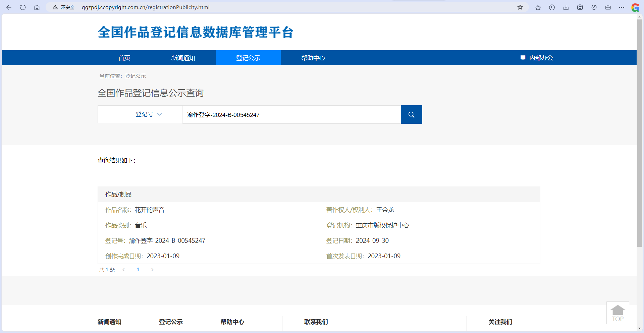Bookmark this page with star icon

(520, 7)
